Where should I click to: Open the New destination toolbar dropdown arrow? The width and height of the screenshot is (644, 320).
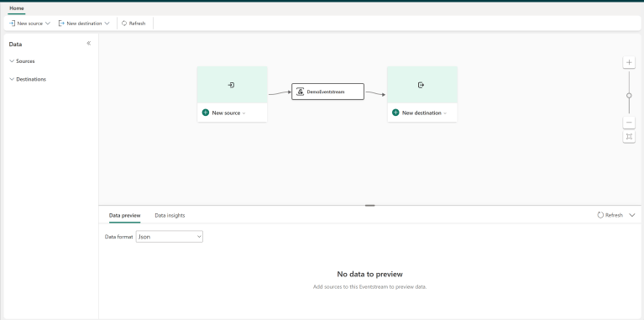tap(107, 24)
